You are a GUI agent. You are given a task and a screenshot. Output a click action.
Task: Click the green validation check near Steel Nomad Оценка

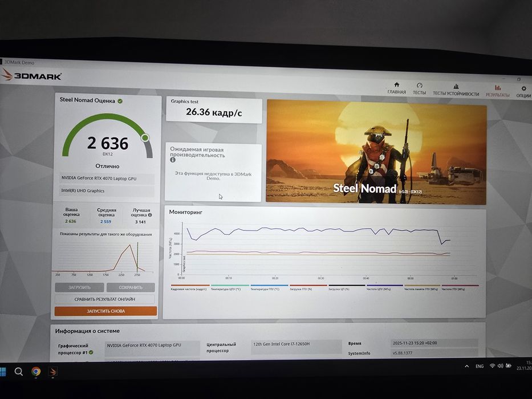click(x=120, y=101)
